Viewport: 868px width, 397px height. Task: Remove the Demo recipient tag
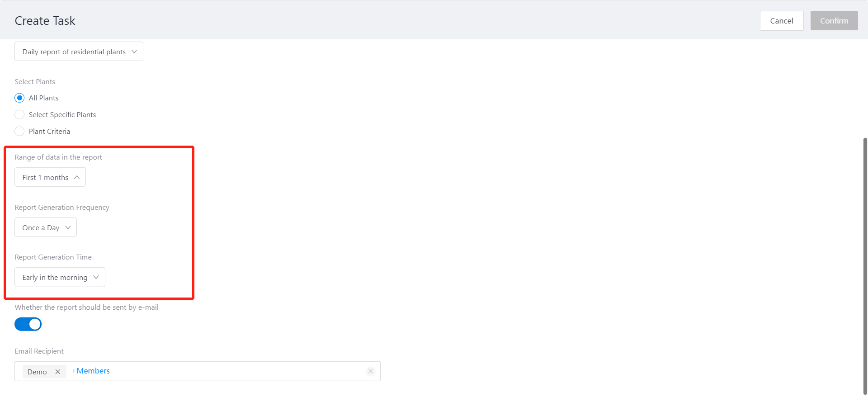click(58, 372)
